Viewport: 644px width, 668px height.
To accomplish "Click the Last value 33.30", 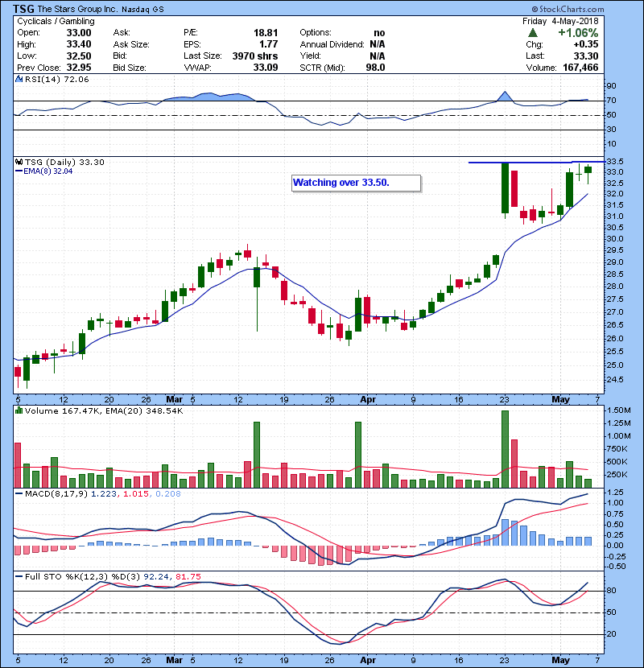I will (586, 56).
